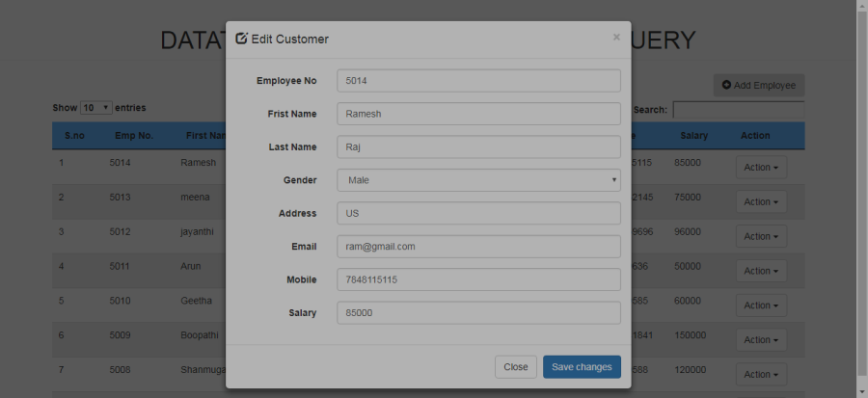868x398 pixels.
Task: Click the Save changes button
Action: [x=582, y=367]
